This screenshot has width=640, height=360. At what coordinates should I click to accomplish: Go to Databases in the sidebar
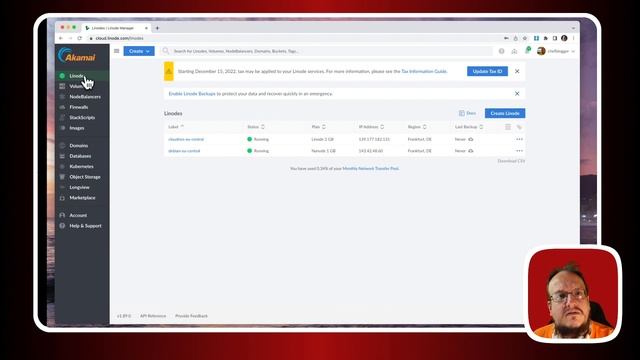(82, 156)
